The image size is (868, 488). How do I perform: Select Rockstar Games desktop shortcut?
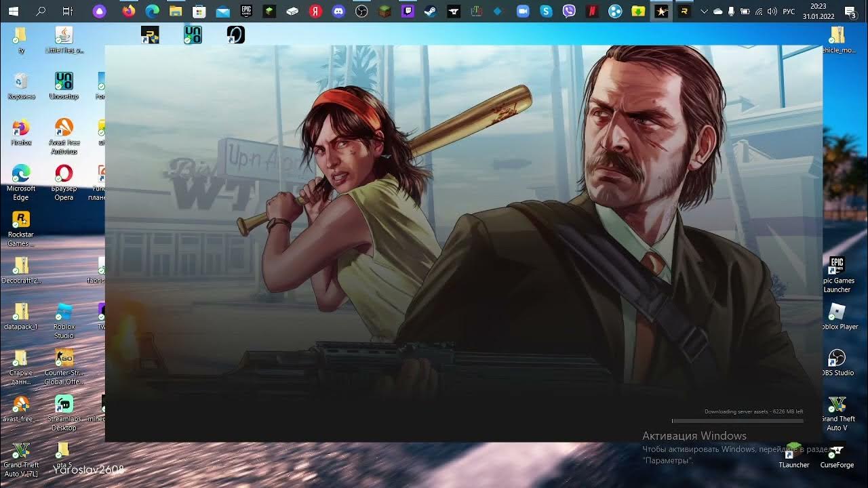21,228
